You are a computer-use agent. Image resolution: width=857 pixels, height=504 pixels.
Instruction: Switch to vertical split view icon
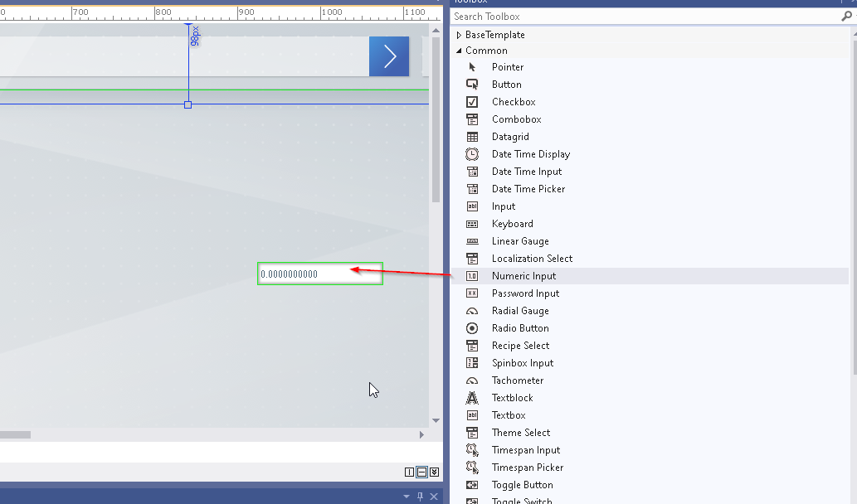pyautogui.click(x=409, y=472)
